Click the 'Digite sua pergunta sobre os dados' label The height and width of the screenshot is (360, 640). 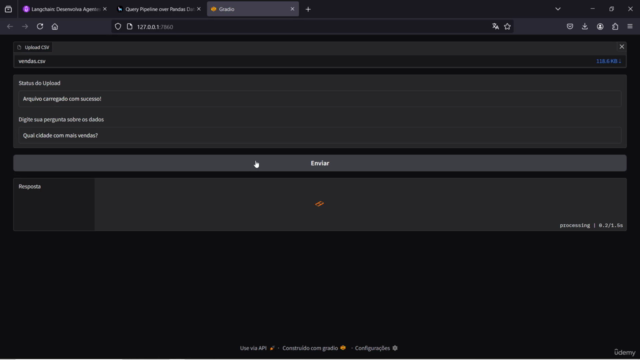click(61, 120)
